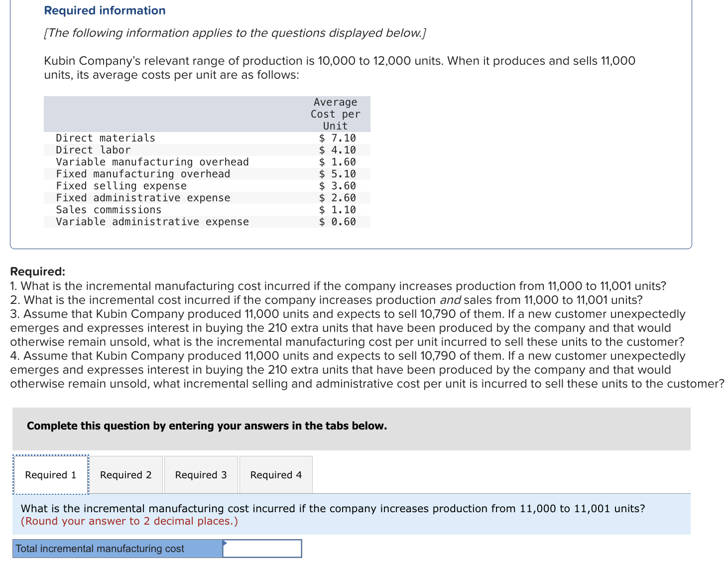Click the $ 3.60 cost value
This screenshot has height=562, width=728.
(x=338, y=186)
